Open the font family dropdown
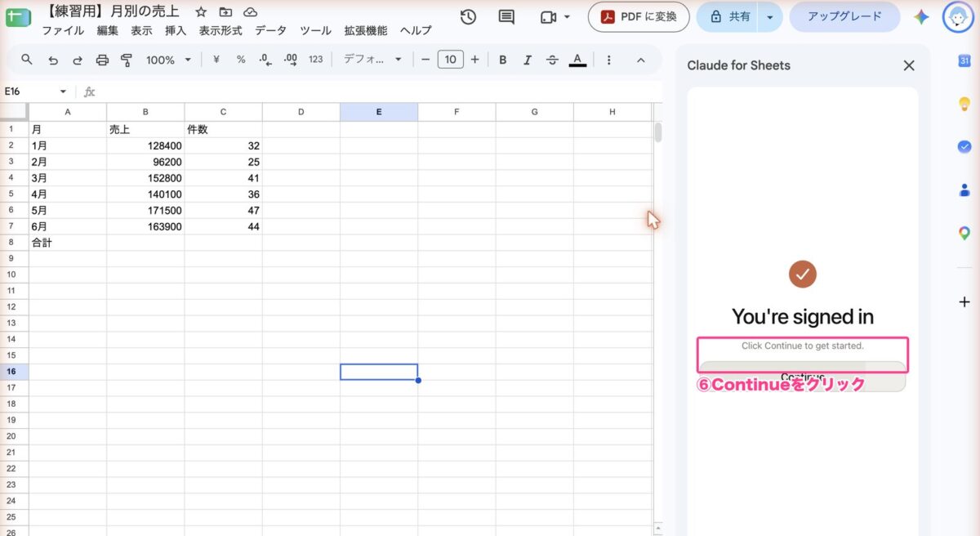The image size is (980, 536). pyautogui.click(x=373, y=60)
